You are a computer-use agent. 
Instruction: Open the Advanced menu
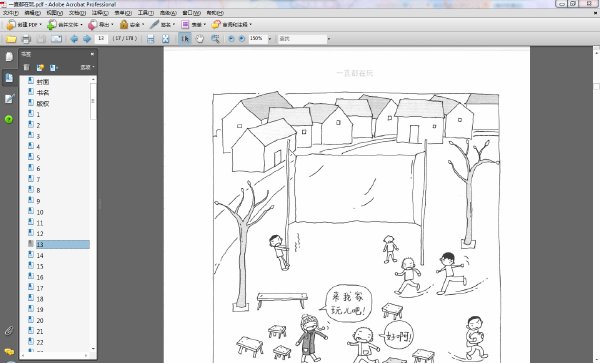[168, 13]
